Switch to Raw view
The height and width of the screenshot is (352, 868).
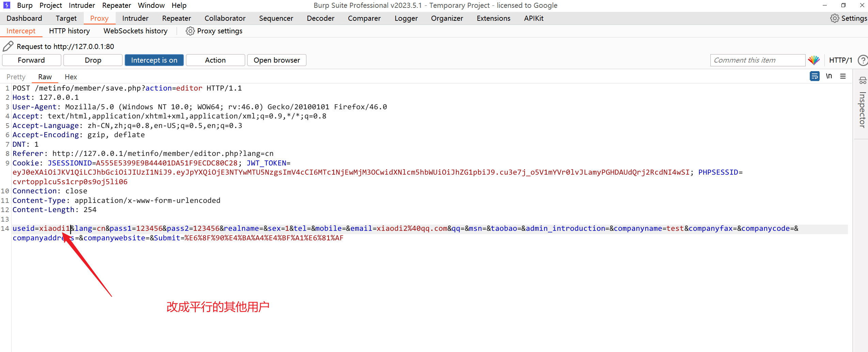point(45,77)
